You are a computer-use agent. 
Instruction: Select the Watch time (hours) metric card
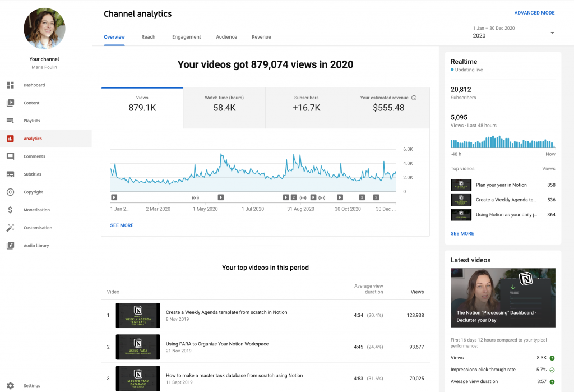[x=224, y=108]
